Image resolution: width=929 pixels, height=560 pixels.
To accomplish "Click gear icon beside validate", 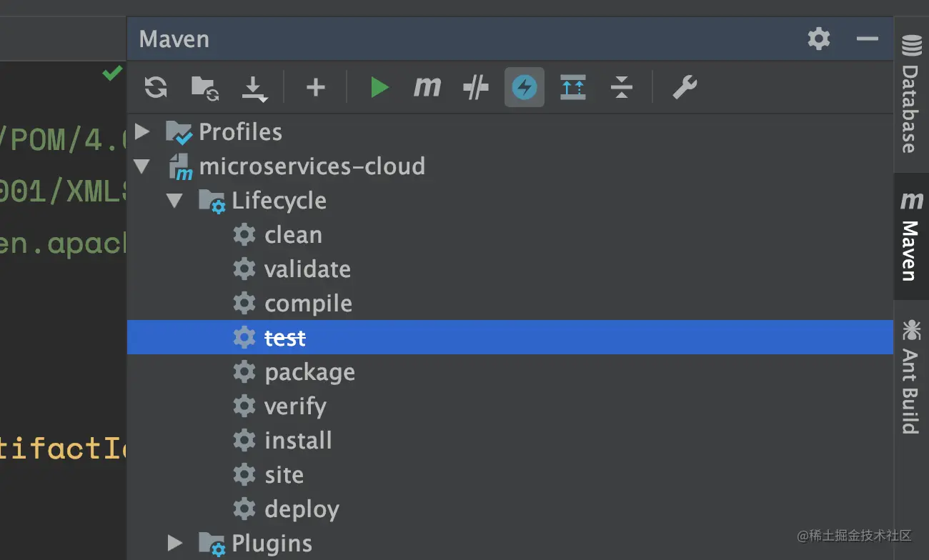I will coord(244,269).
